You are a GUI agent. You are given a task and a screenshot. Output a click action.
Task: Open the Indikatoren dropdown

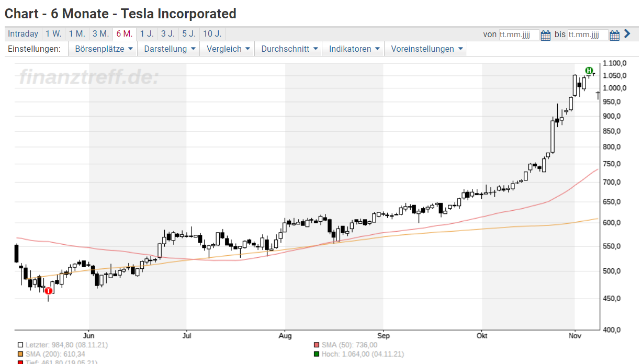coord(354,49)
